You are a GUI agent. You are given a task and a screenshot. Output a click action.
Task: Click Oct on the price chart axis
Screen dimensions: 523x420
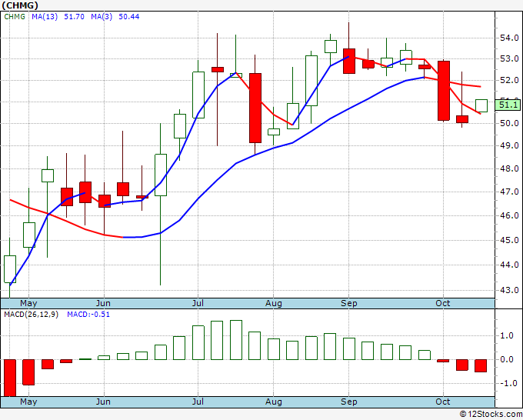tap(442, 304)
